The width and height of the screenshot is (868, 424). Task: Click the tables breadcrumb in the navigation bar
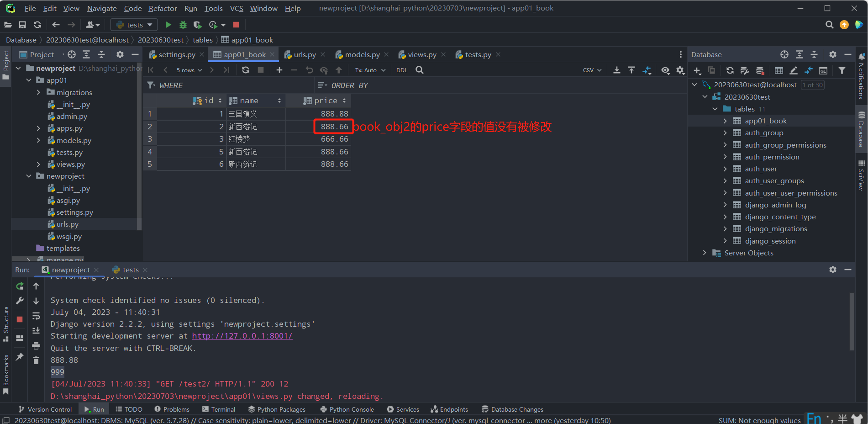tap(203, 40)
